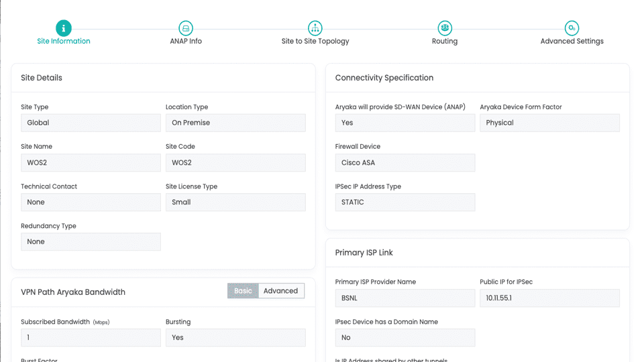Open the Routing tab label
This screenshot has width=644, height=362.
445,41
